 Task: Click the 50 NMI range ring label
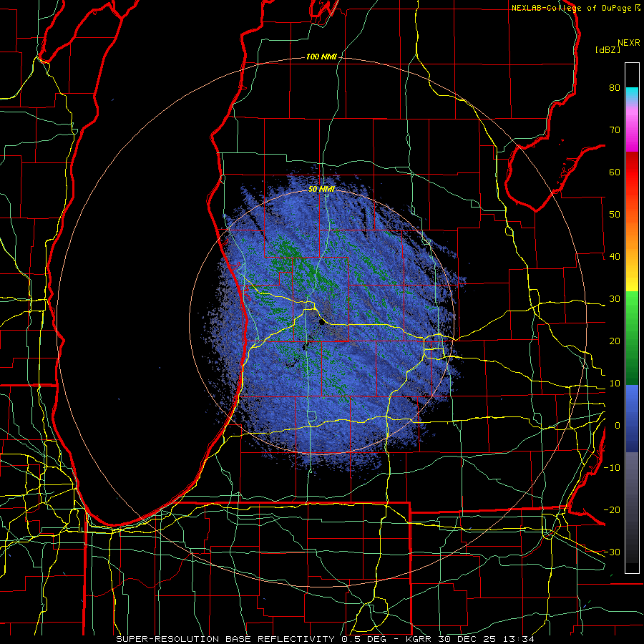click(321, 189)
